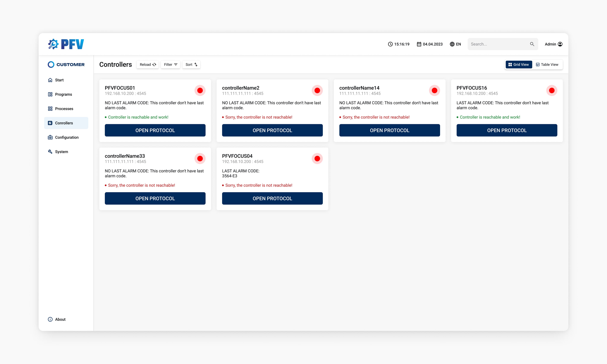Screen dimensions: 607x364
Task: Click the red status dot on controllerName14
Action: pos(435,91)
